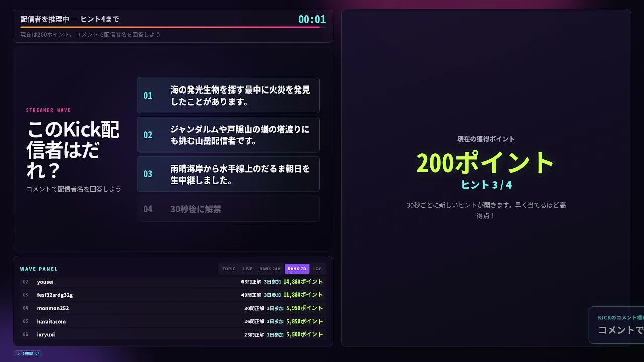The height and width of the screenshot is (362, 644).
Task: Click the haraitacom ranking row
Action: pos(173,321)
